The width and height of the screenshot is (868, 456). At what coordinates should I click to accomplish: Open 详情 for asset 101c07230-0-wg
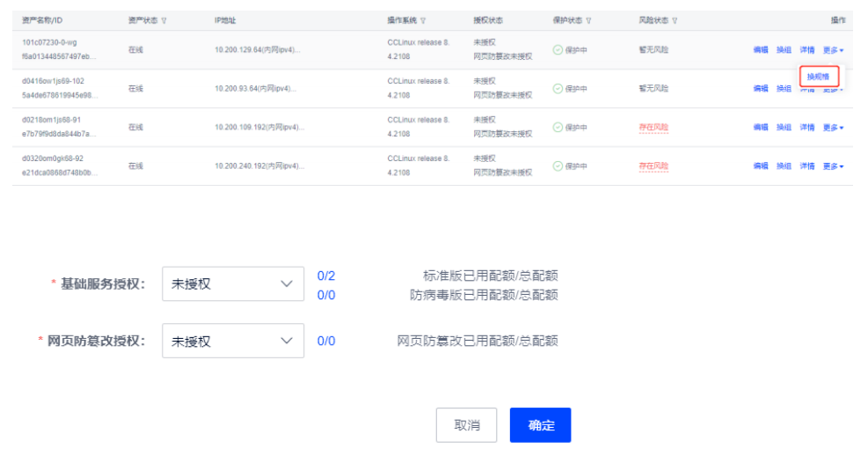(x=807, y=50)
